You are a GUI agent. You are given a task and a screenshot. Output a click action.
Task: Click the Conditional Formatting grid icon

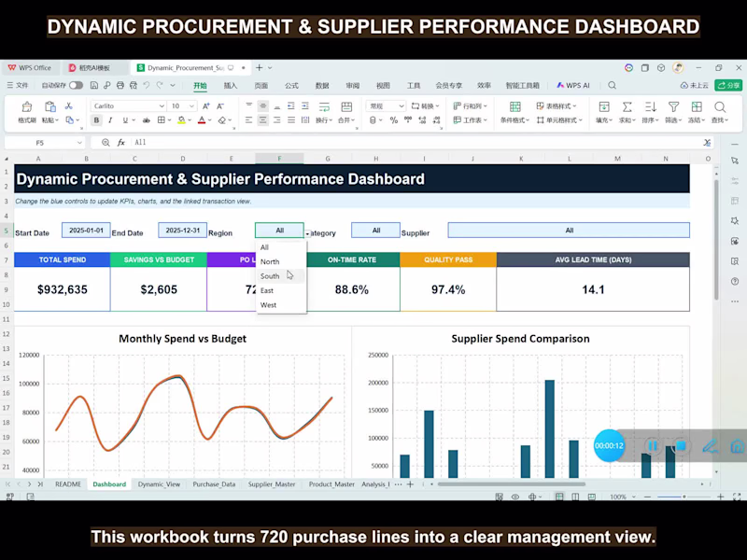[x=514, y=106]
